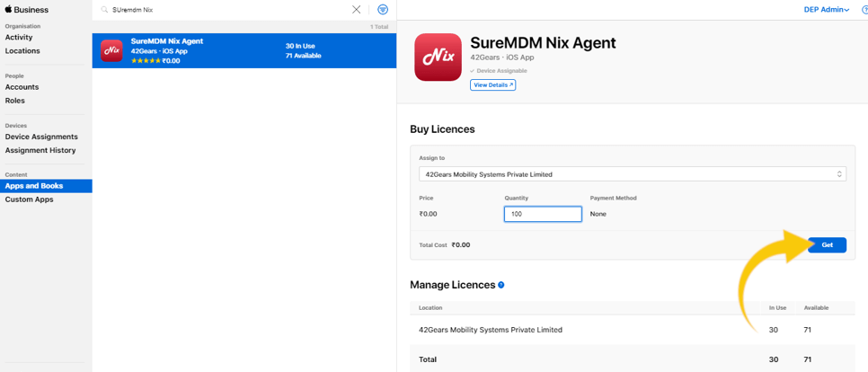Open Roles in the sidebar
Viewport: 868px width, 372px height.
[15, 101]
